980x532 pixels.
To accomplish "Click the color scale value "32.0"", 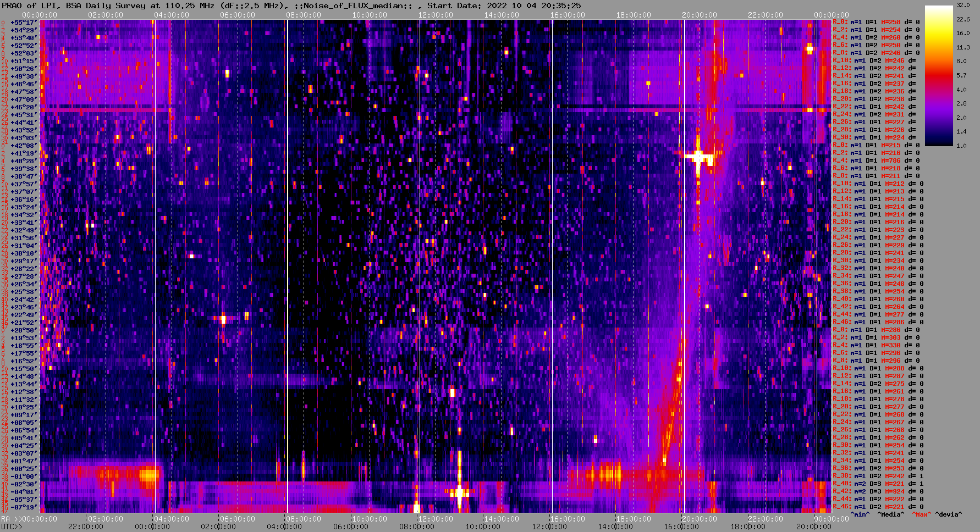I will 963,5.
